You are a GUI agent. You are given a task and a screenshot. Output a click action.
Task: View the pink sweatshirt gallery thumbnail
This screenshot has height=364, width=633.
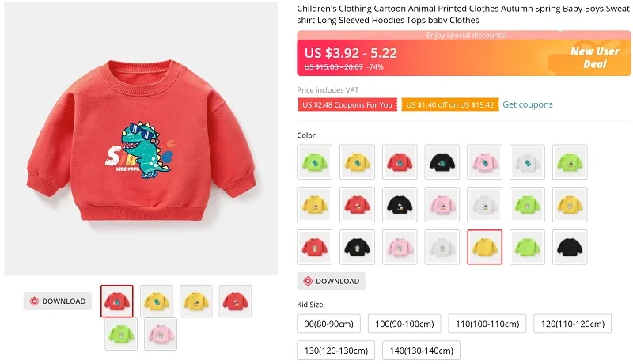point(161,334)
